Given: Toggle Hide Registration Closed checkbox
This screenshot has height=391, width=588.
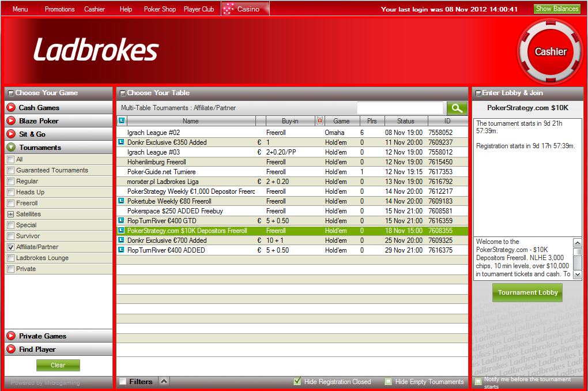Looking at the screenshot, I should [x=297, y=381].
